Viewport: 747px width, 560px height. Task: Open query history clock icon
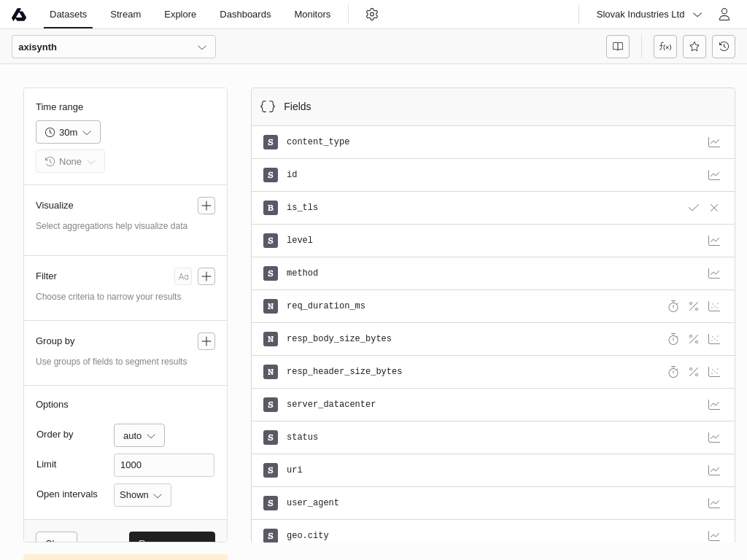pyautogui.click(x=724, y=47)
